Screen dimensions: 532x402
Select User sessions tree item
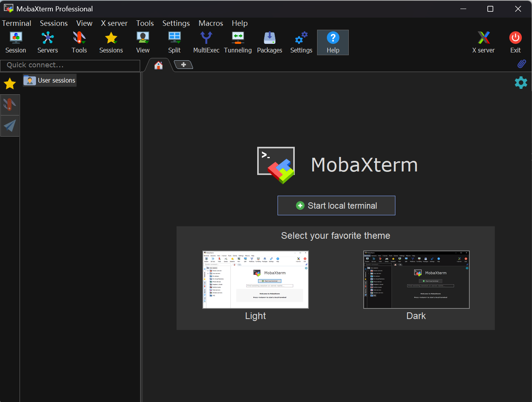point(50,80)
